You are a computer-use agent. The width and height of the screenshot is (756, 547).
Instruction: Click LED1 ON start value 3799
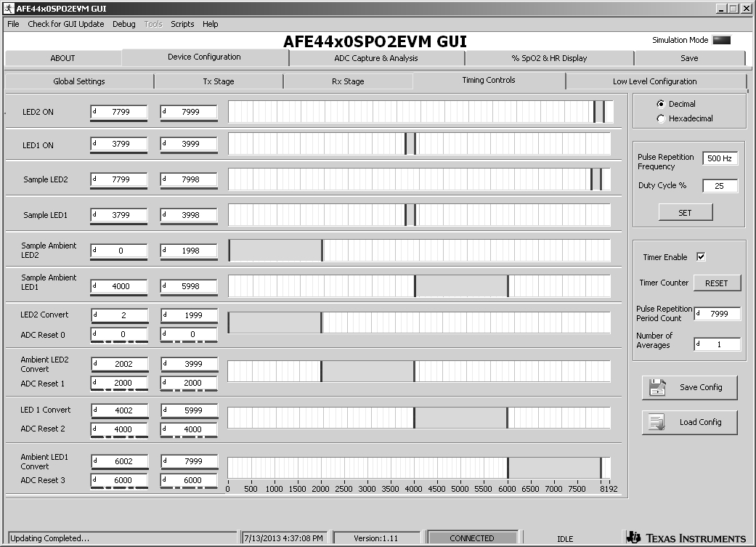118,144
